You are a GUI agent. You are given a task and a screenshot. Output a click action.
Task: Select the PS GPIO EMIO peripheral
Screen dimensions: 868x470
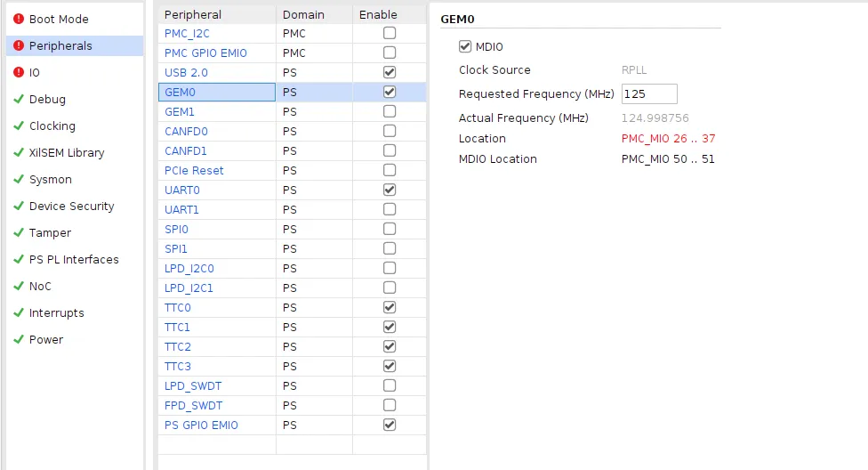201,425
